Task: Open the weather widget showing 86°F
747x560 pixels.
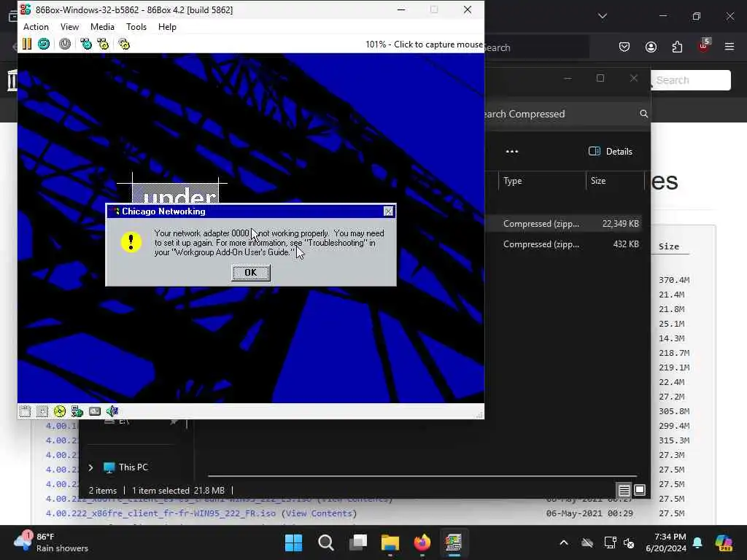Action: pos(51,542)
